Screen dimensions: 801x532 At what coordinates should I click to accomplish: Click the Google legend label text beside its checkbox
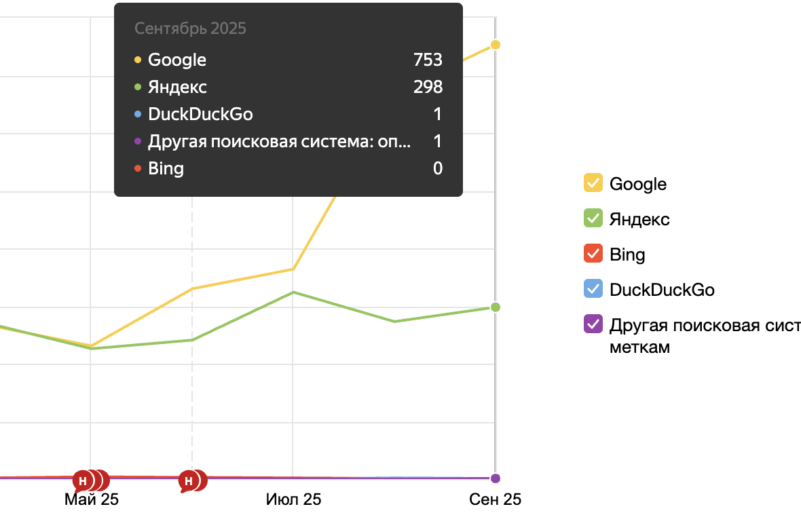(638, 184)
